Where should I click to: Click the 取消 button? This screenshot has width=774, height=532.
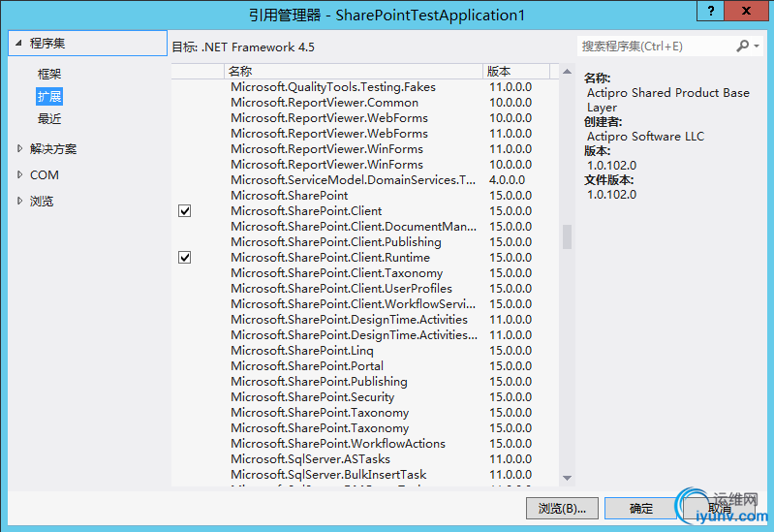pyautogui.click(x=719, y=509)
